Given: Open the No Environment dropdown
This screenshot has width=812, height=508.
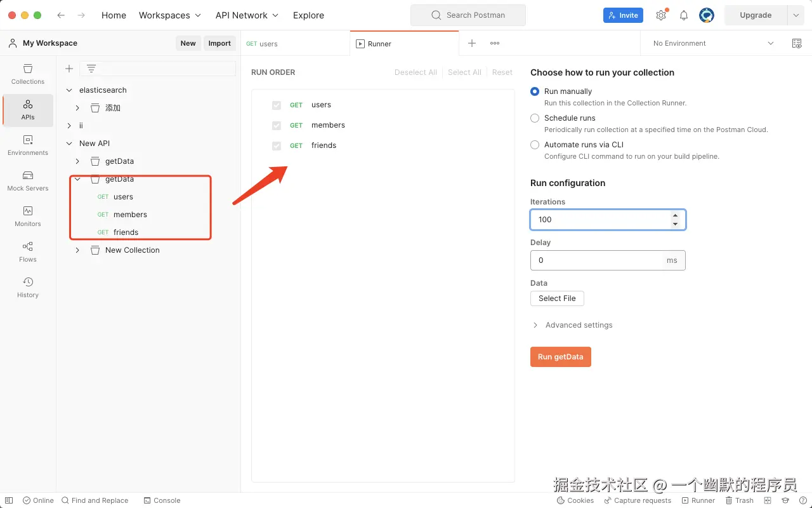Looking at the screenshot, I should tap(713, 43).
